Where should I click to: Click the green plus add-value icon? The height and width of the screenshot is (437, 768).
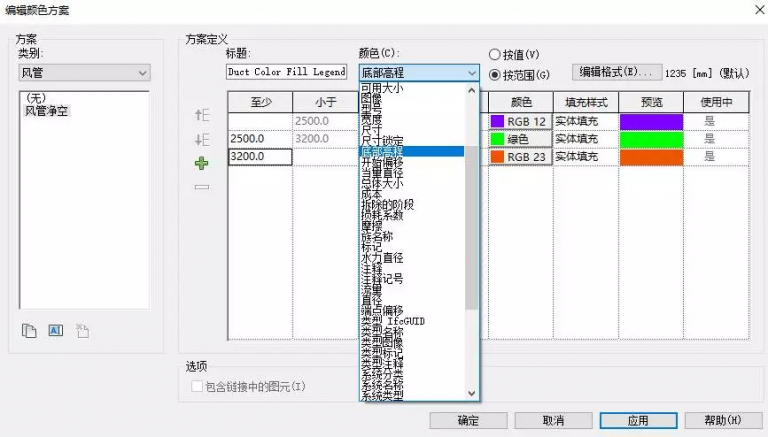point(202,163)
